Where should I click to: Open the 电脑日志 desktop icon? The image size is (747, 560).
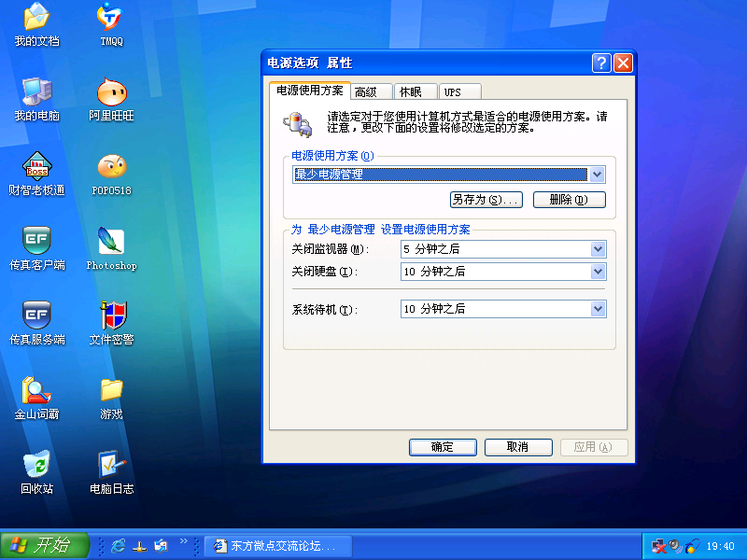click(x=111, y=465)
